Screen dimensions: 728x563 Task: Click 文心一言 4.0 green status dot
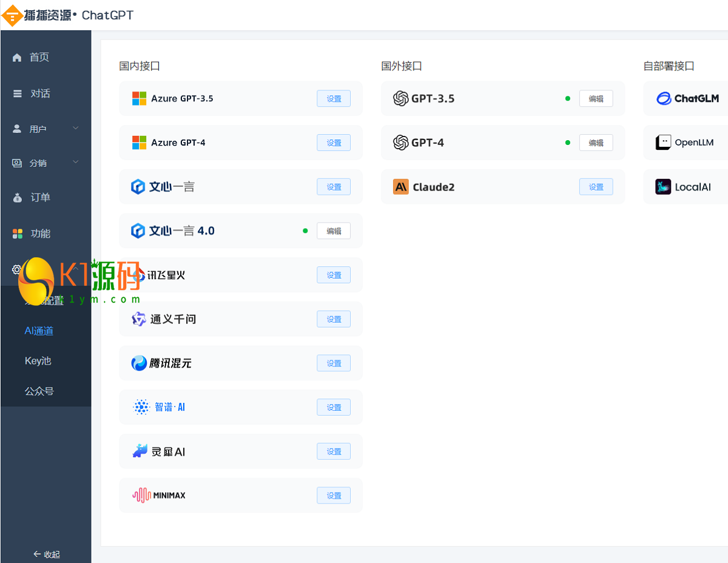pos(305,231)
